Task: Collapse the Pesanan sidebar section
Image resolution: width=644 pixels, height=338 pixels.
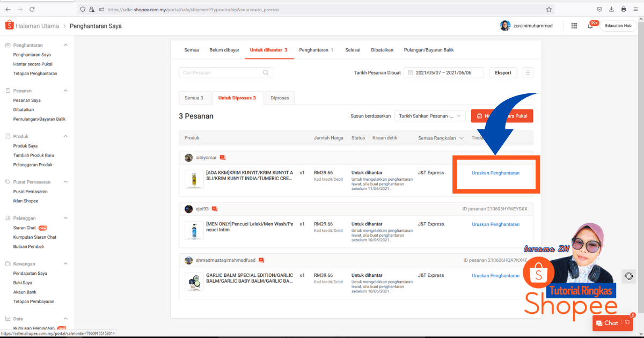Action: pyautogui.click(x=65, y=91)
